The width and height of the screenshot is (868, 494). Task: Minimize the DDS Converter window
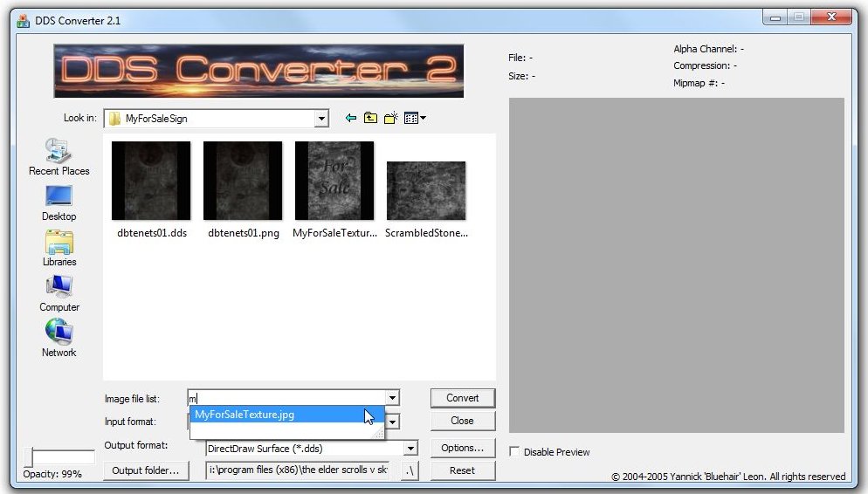pos(775,17)
